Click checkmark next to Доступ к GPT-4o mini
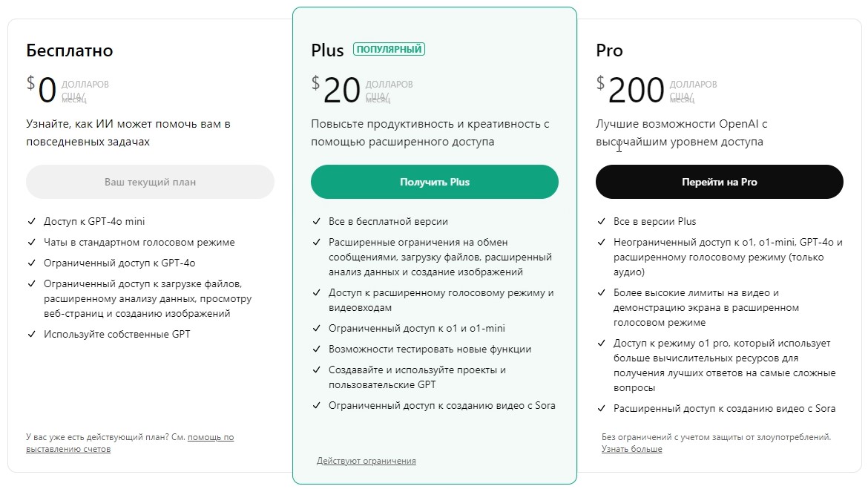The height and width of the screenshot is (489, 868). (x=31, y=221)
